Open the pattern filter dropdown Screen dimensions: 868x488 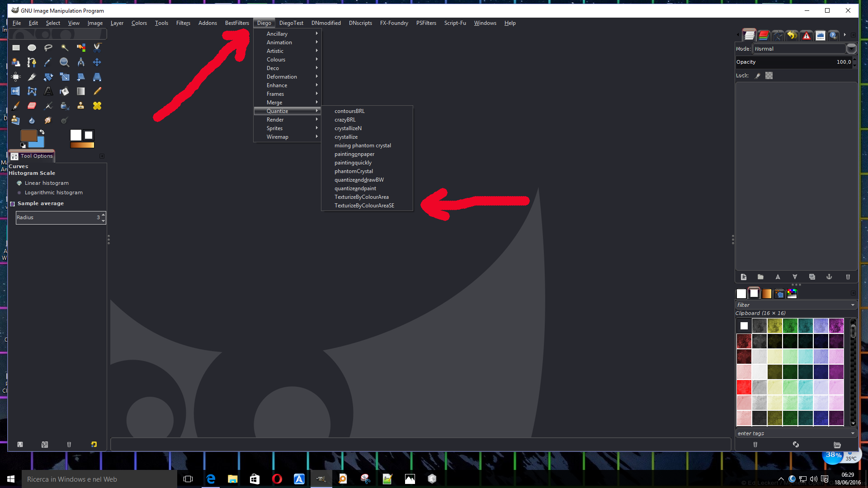tap(796, 305)
